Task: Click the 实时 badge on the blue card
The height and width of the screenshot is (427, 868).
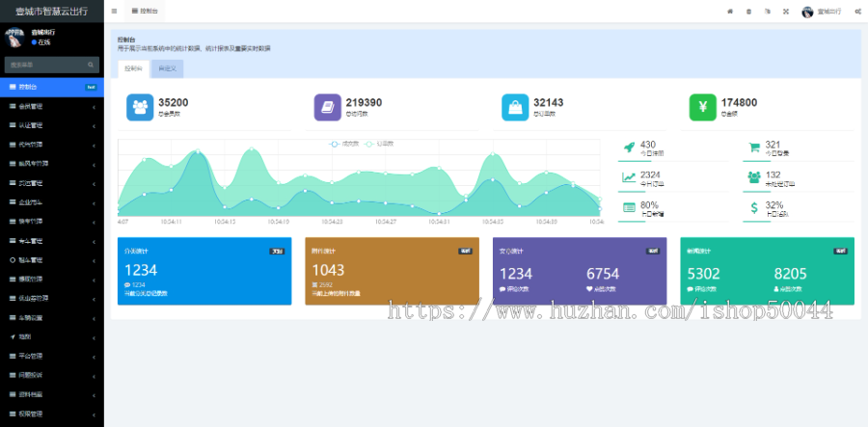Action: [278, 252]
